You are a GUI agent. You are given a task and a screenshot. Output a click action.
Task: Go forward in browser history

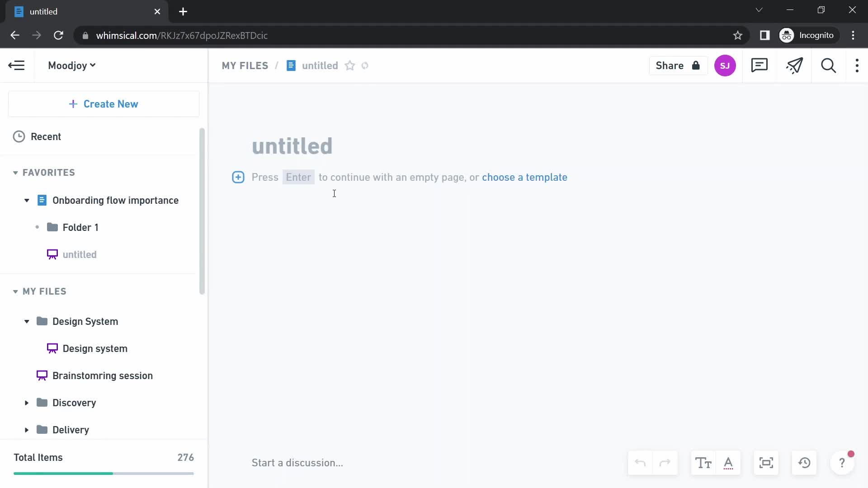point(37,35)
